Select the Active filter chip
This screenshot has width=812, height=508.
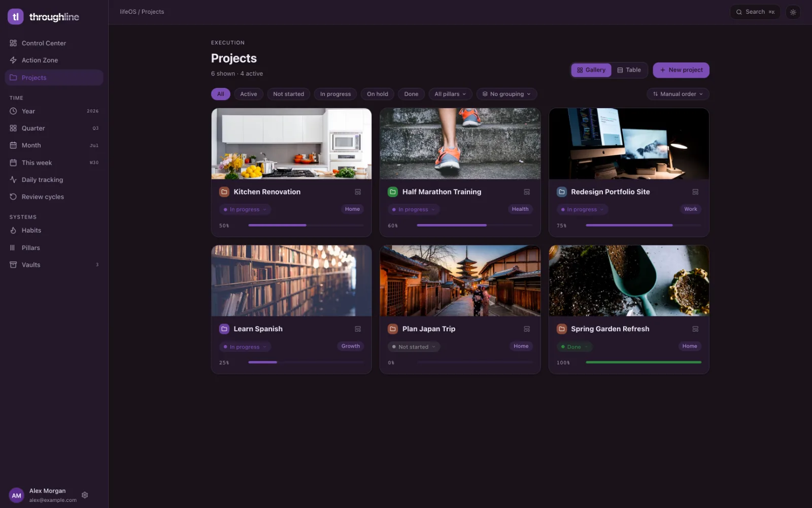tap(248, 94)
